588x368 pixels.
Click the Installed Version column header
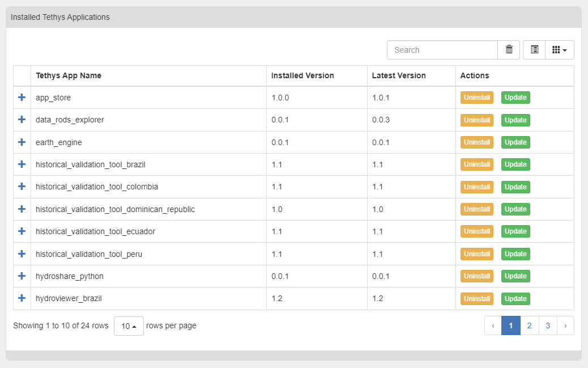pos(317,75)
